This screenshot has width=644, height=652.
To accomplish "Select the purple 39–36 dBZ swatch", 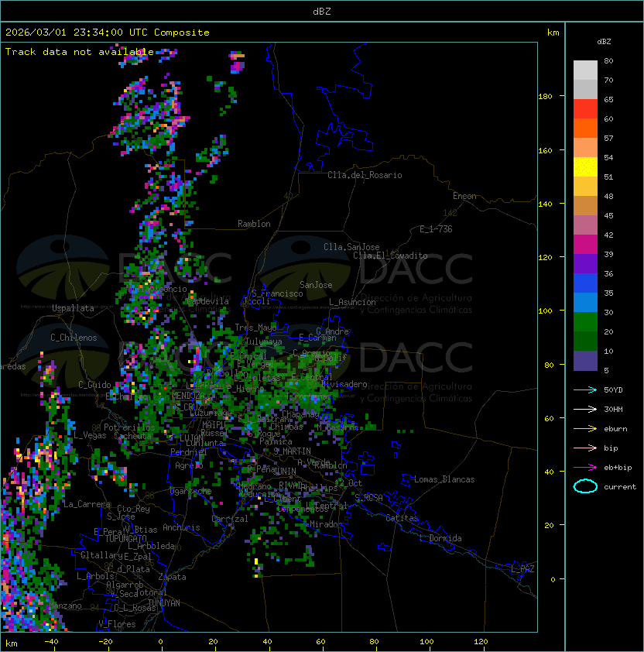I will tap(585, 263).
